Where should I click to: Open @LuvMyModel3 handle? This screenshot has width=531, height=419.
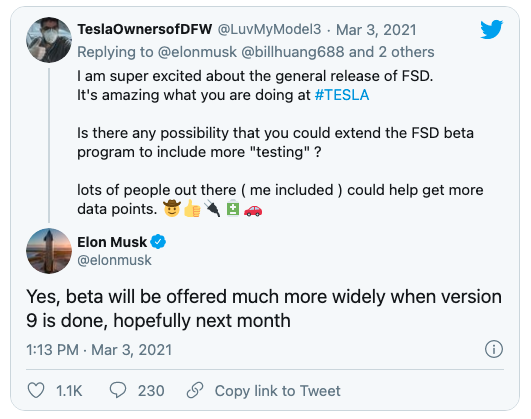coord(269,29)
